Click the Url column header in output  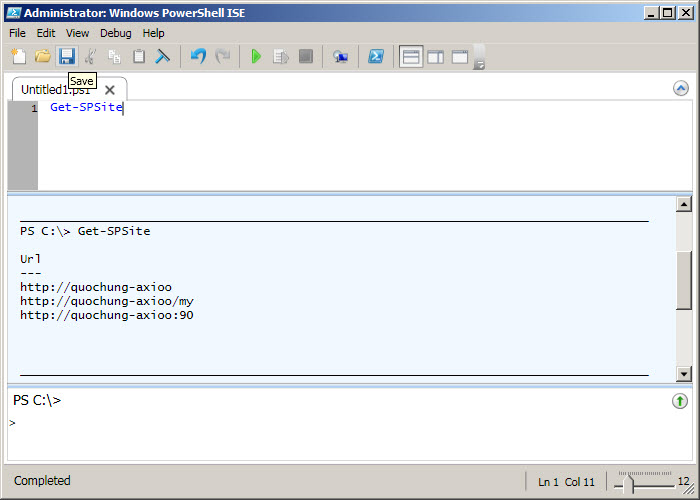(x=30, y=259)
